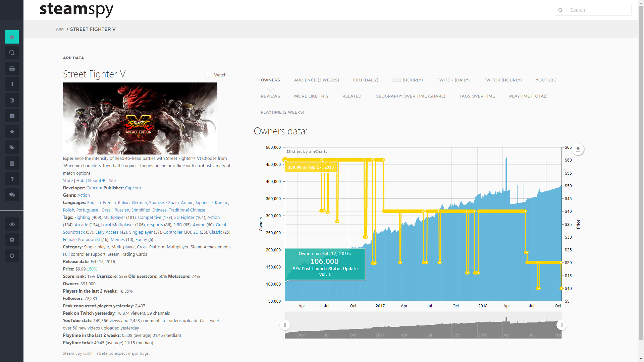Open the Site link

point(112,181)
